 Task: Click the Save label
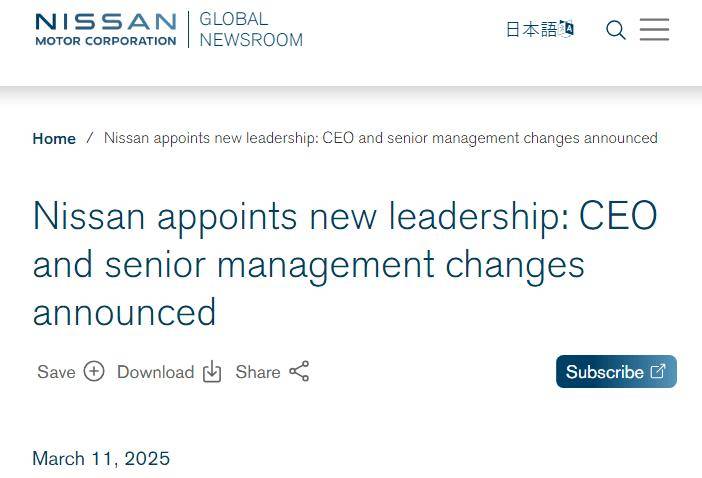tap(56, 372)
